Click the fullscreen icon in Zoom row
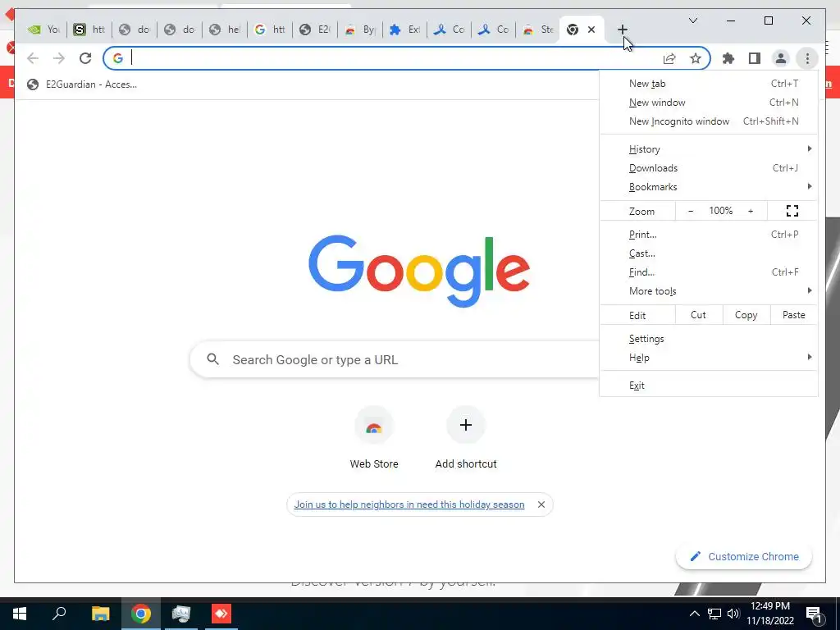Screen dimensions: 840x630 click(x=792, y=211)
